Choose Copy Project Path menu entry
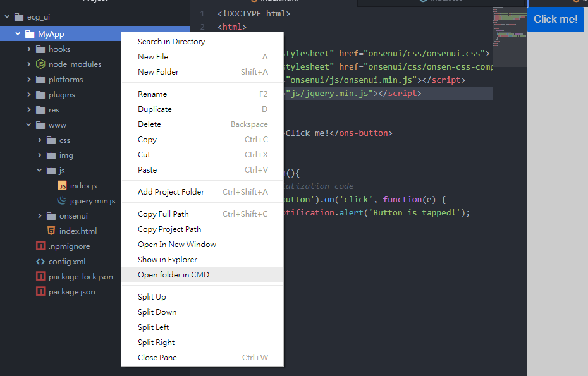This screenshot has height=376, width=588. (202, 229)
